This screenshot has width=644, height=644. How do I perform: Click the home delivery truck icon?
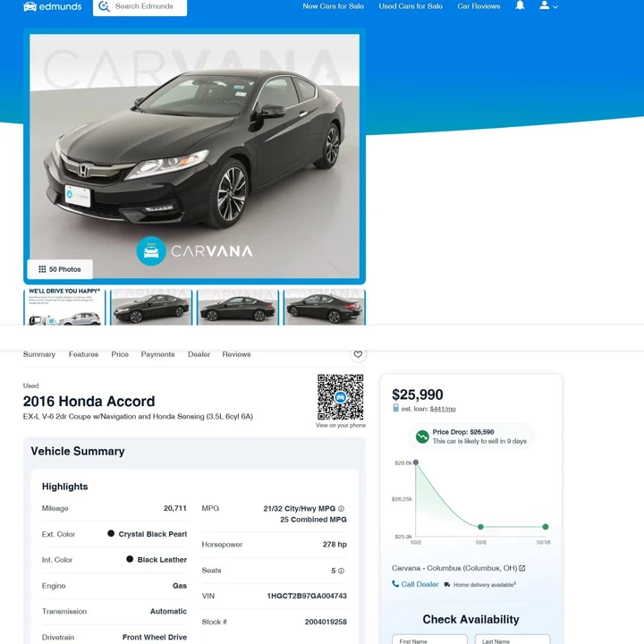tap(447, 584)
